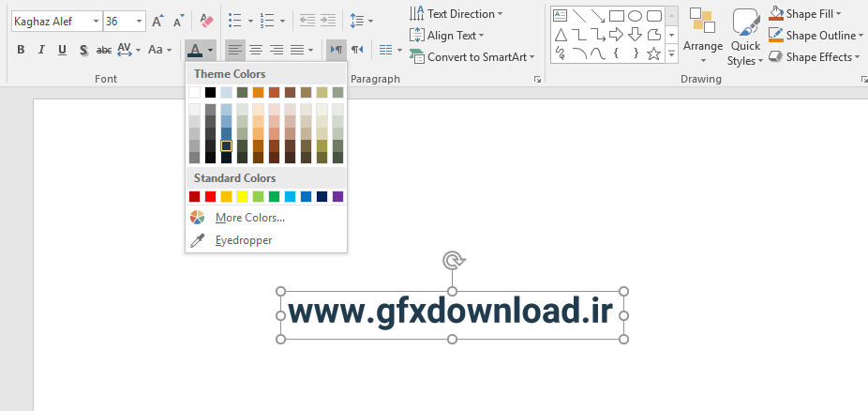Click the Eyedropper option

[243, 240]
